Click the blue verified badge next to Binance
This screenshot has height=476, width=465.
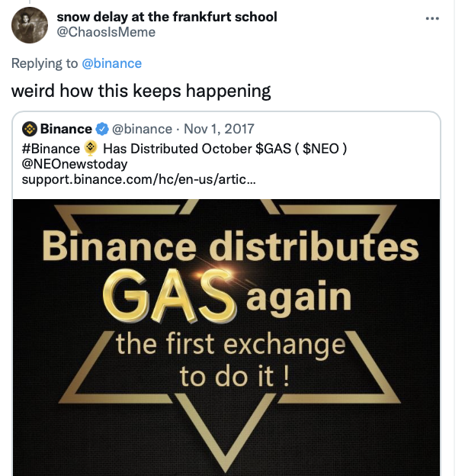tap(102, 129)
